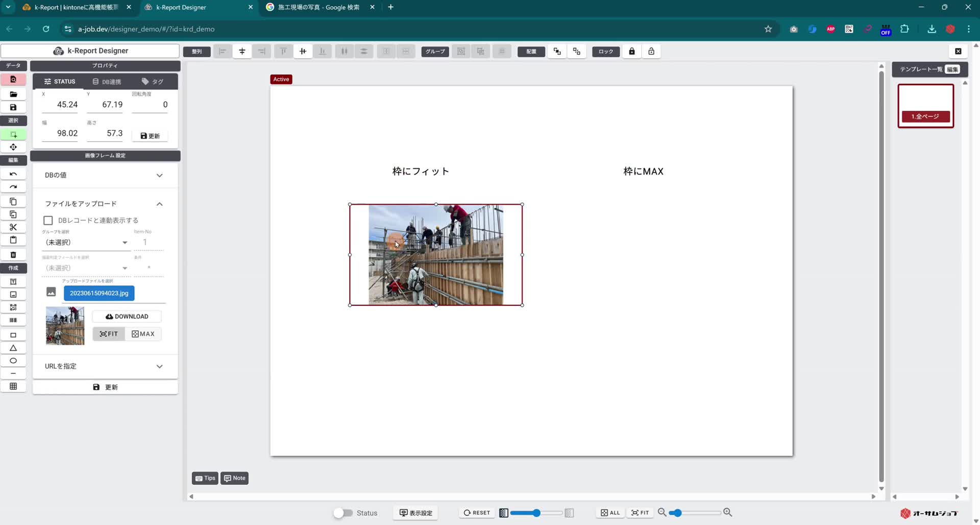Enable the DBレコードと連動表示する checkbox
Viewport: 980px width, 525px height.
[x=48, y=220]
